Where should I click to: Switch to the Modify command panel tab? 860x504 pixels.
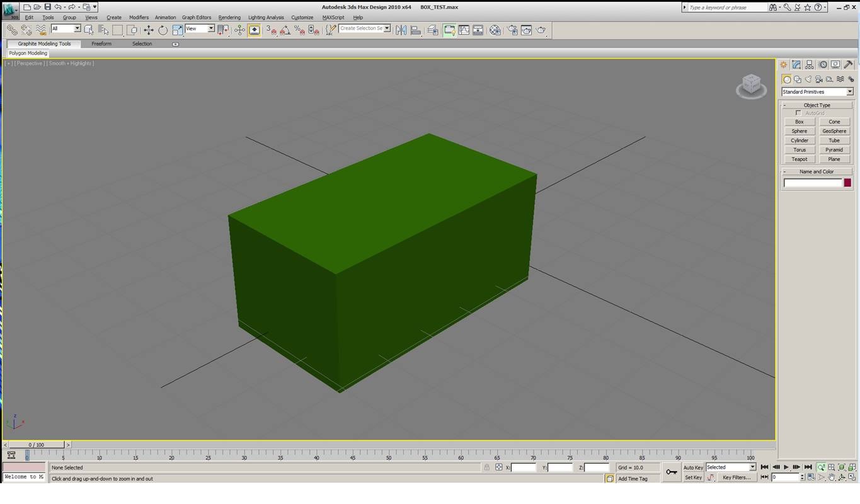[x=796, y=65]
